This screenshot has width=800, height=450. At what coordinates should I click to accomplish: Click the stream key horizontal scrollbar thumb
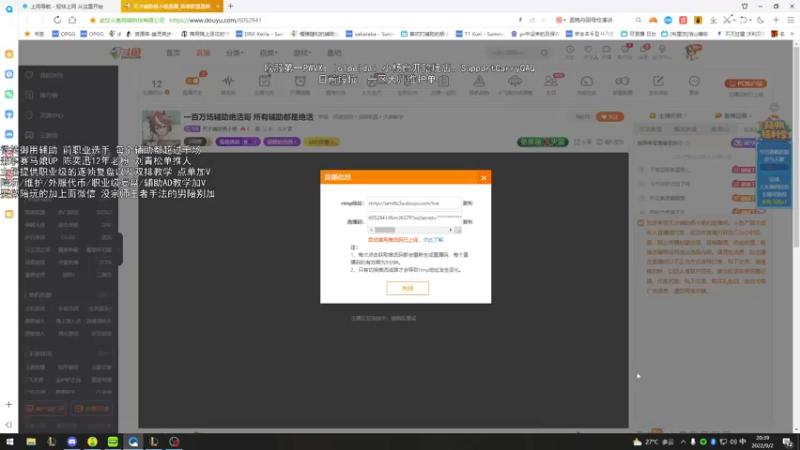(385, 230)
